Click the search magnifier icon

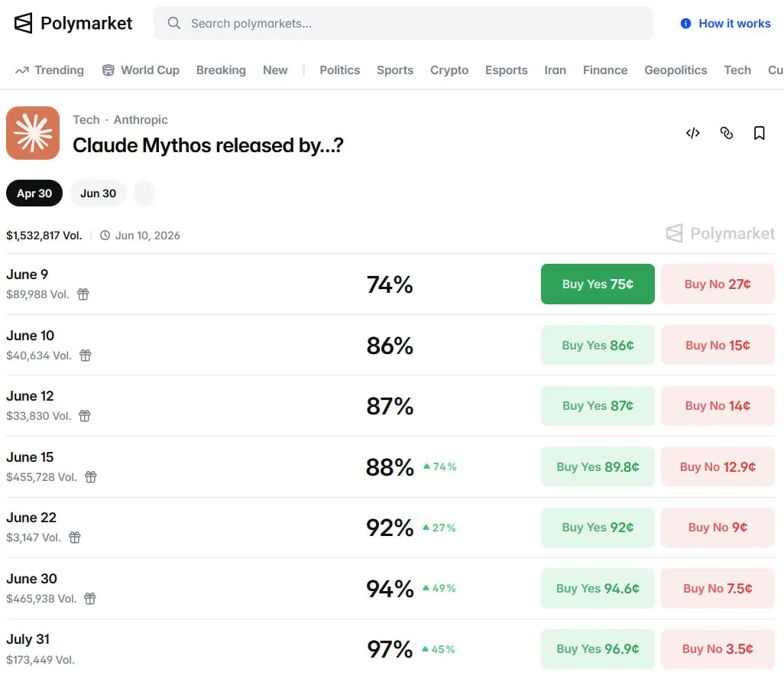pos(173,23)
